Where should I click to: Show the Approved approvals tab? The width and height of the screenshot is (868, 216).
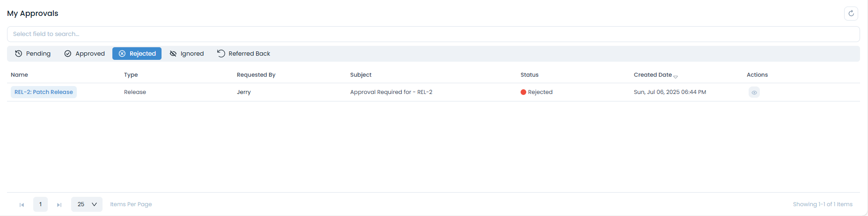(x=85, y=54)
